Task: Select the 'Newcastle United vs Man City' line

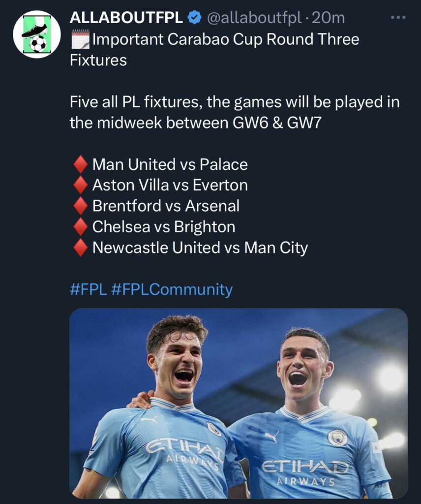Action: coord(200,248)
